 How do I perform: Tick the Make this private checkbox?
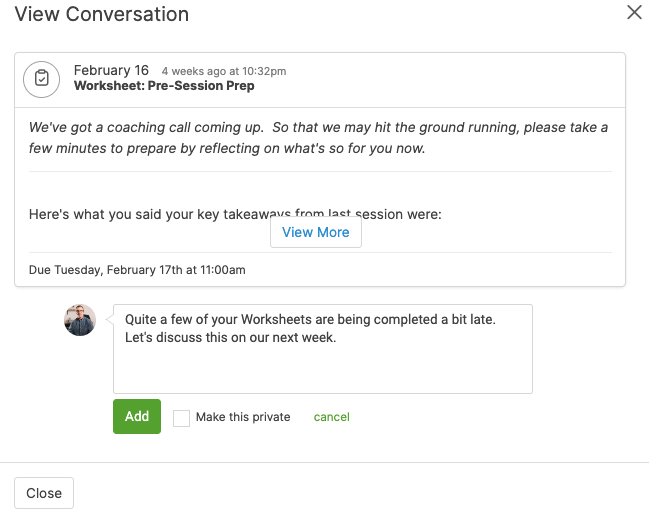pos(181,418)
